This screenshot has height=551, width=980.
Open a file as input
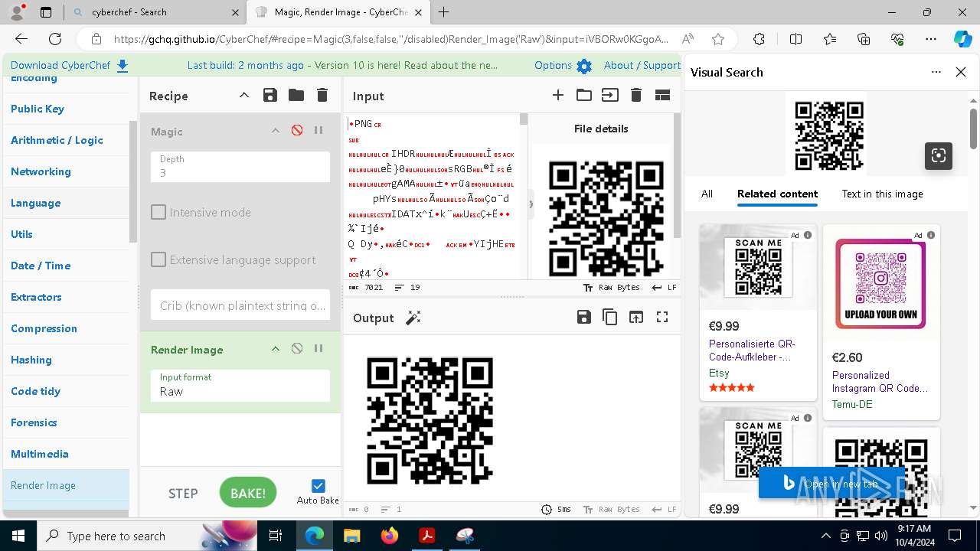pos(610,95)
